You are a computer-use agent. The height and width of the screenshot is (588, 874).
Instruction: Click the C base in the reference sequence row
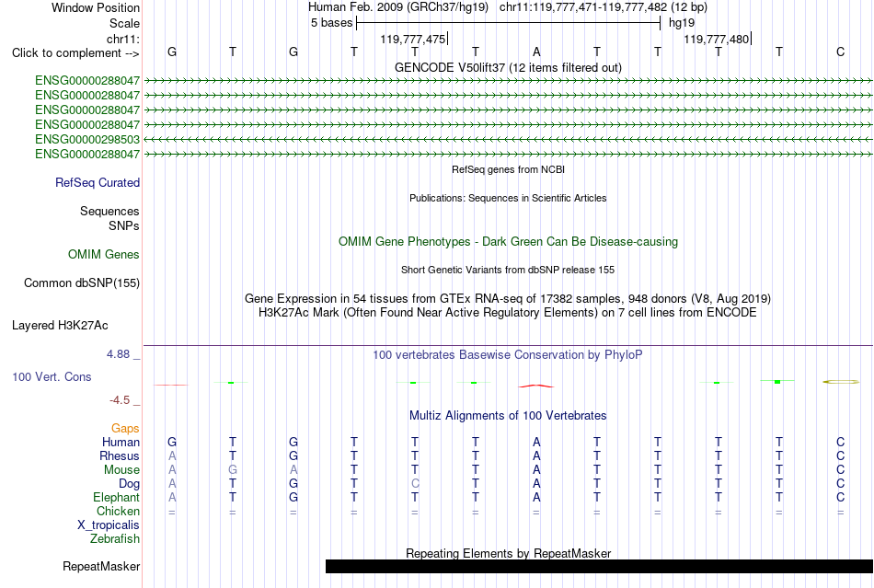point(840,52)
